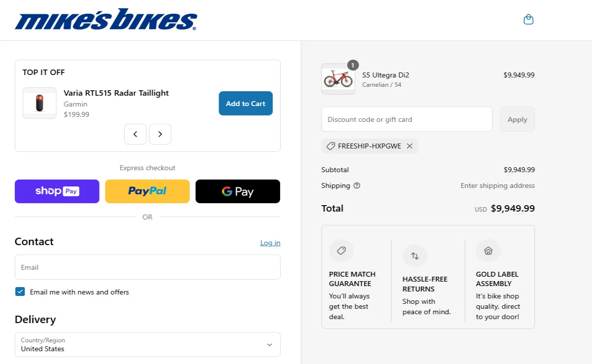Click the shipping info question mark icon
The height and width of the screenshot is (364, 592).
pyautogui.click(x=357, y=185)
